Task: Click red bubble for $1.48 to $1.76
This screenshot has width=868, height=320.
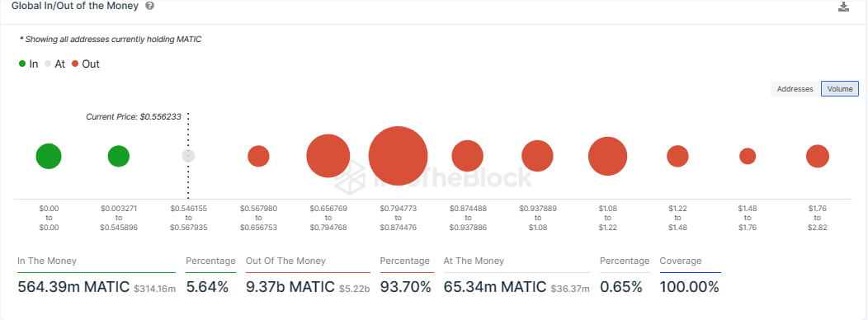Action: tap(748, 156)
